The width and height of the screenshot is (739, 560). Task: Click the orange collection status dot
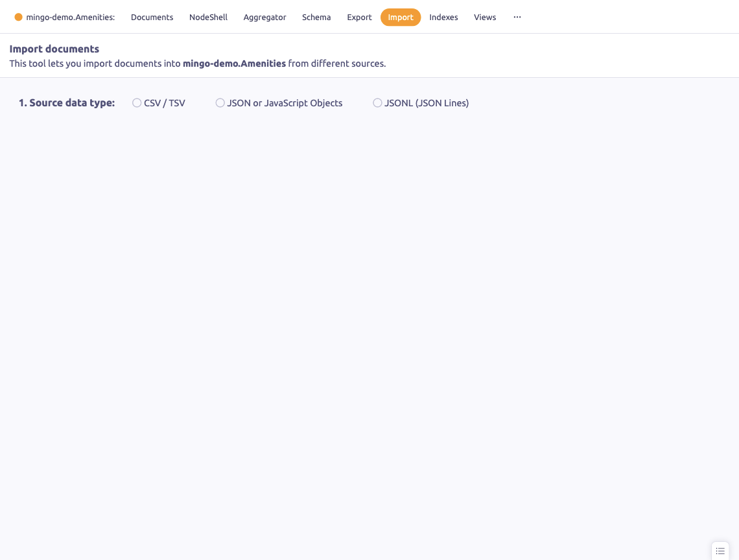[18, 17]
